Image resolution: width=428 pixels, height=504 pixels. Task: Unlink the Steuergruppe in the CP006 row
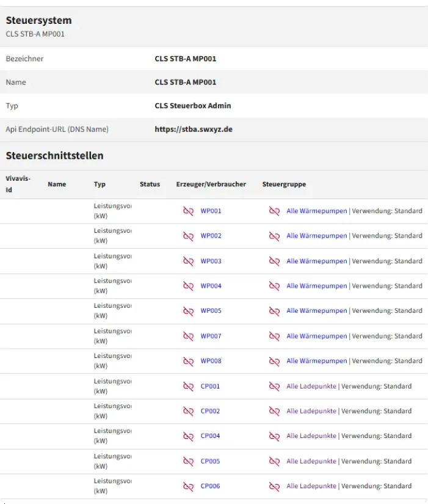click(274, 486)
